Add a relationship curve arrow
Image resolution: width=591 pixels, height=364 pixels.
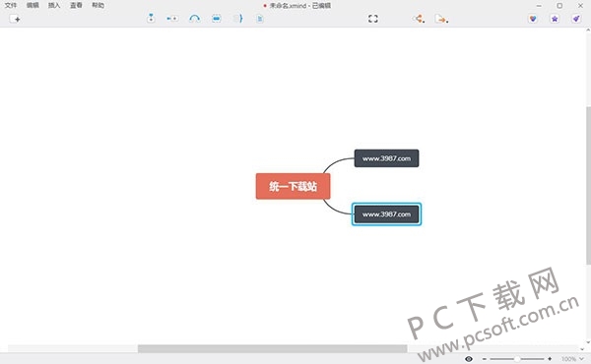click(x=194, y=19)
